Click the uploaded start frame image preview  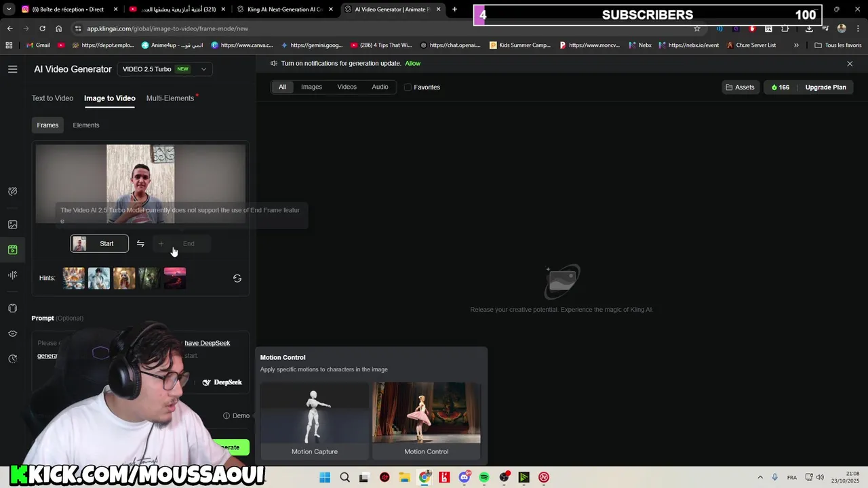(x=140, y=184)
